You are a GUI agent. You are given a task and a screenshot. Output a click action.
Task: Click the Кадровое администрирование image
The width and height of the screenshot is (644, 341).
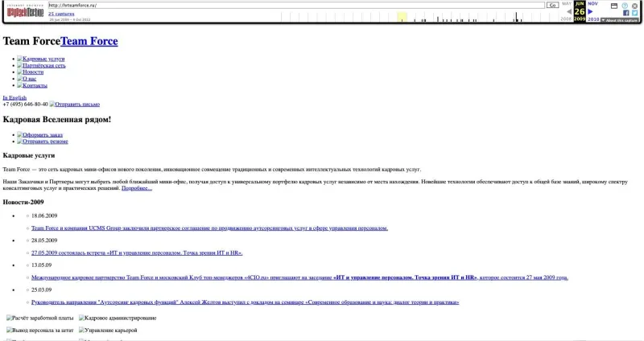(118, 318)
